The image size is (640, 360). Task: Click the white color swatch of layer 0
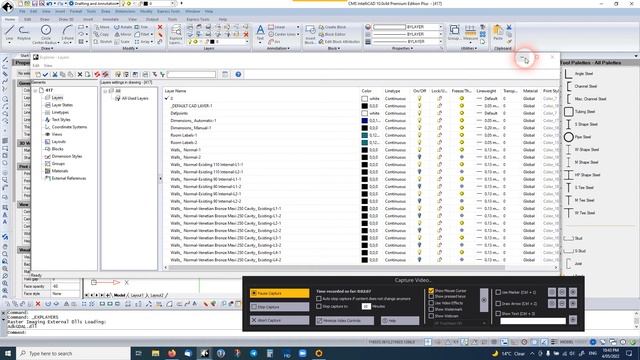(364, 98)
